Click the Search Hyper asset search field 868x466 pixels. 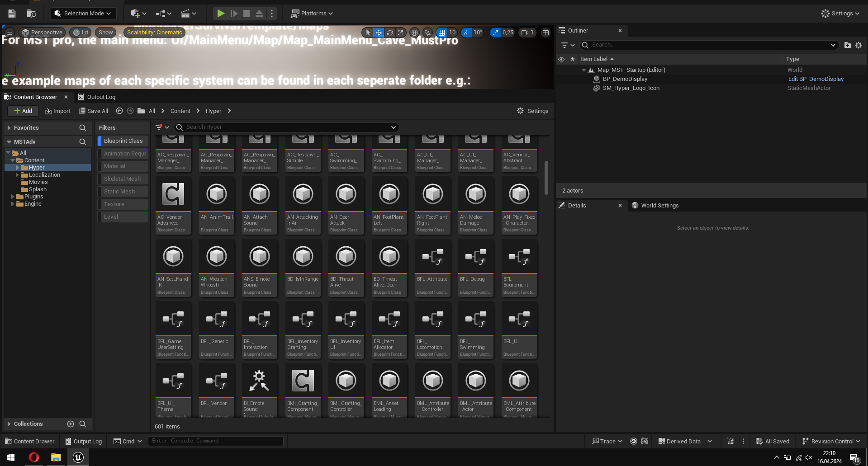pos(287,127)
